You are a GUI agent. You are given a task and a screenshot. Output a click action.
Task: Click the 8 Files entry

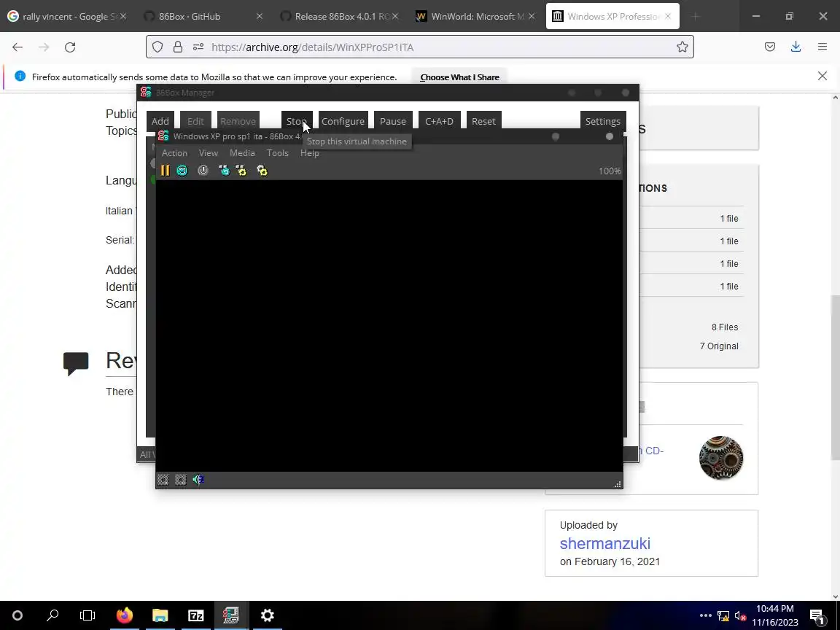coord(724,327)
